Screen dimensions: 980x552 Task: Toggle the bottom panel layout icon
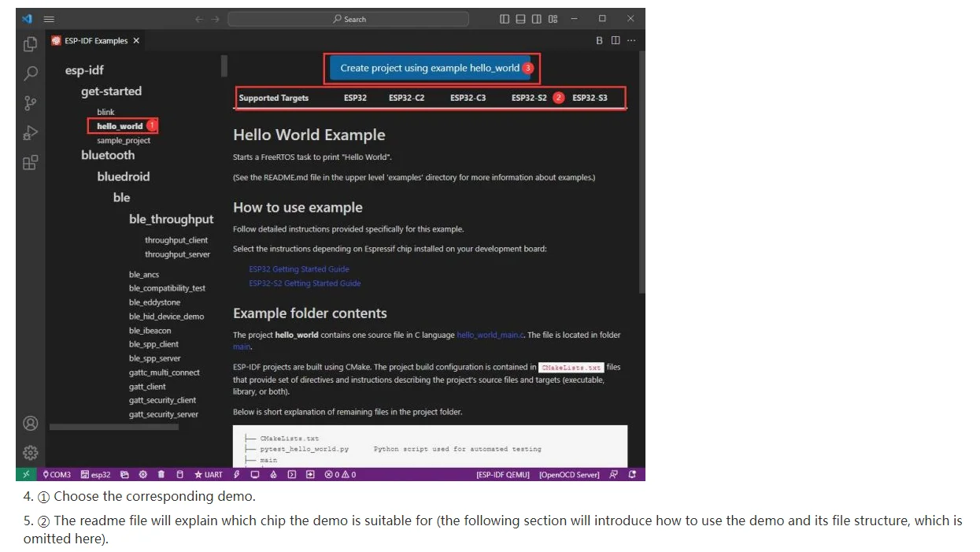(x=520, y=19)
